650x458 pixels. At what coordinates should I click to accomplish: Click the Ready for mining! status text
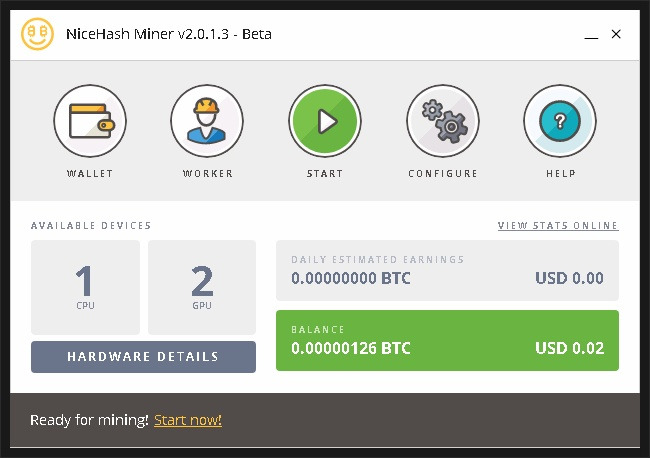point(89,420)
